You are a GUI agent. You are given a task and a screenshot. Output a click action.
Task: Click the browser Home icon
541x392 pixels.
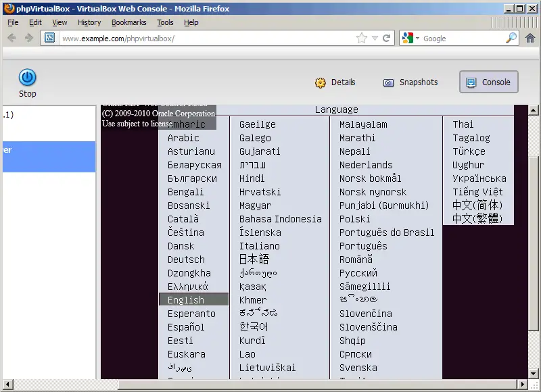click(530, 38)
